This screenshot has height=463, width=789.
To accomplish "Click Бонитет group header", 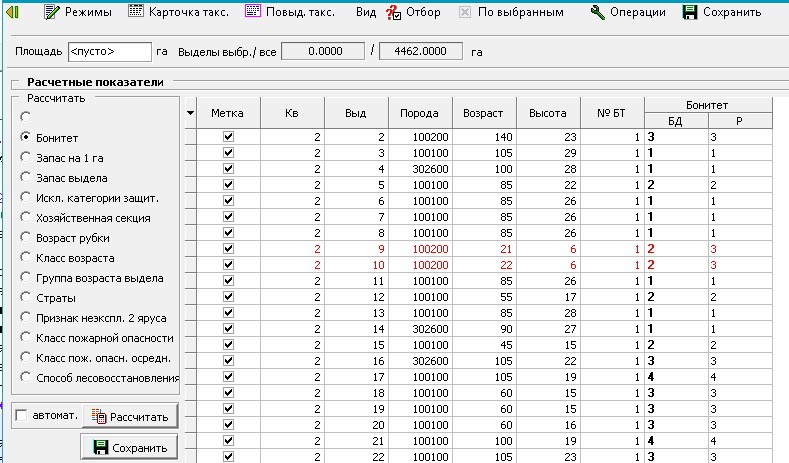I will tap(707, 105).
